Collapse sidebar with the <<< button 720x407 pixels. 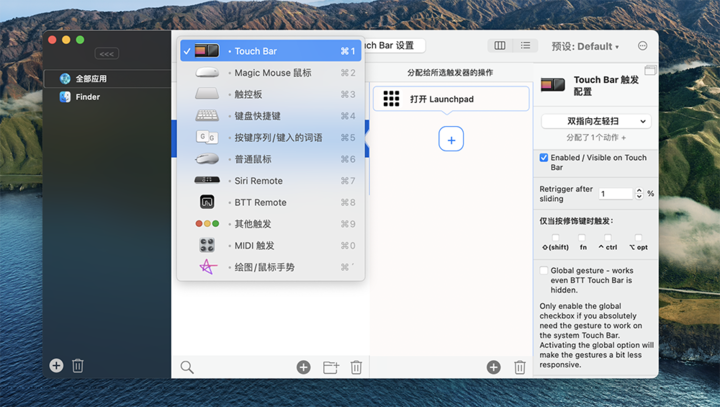click(107, 53)
